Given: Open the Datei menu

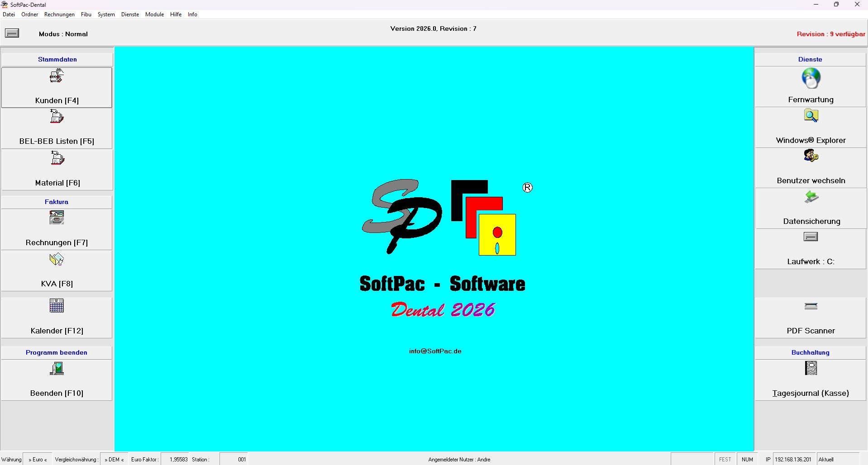Looking at the screenshot, I should [9, 14].
